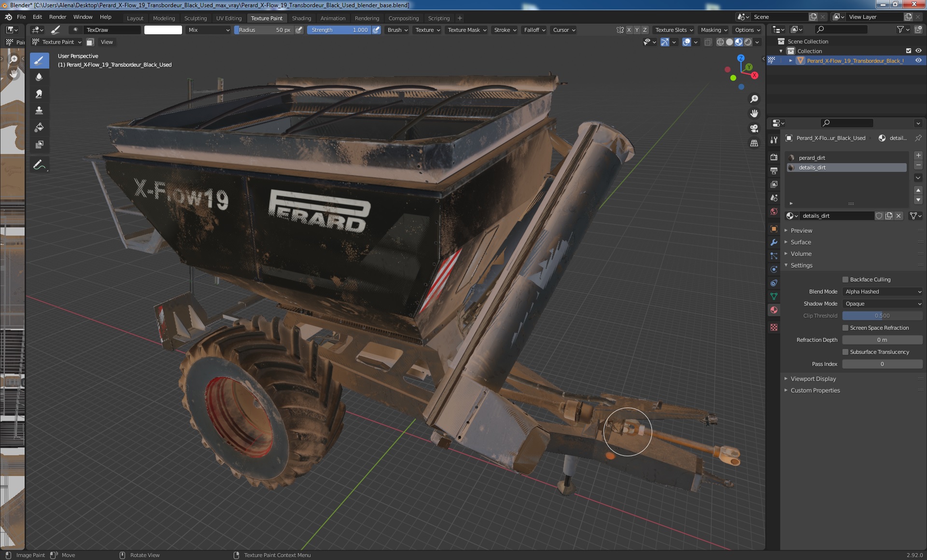
Task: Select the perard_dirt material slot
Action: (847, 158)
